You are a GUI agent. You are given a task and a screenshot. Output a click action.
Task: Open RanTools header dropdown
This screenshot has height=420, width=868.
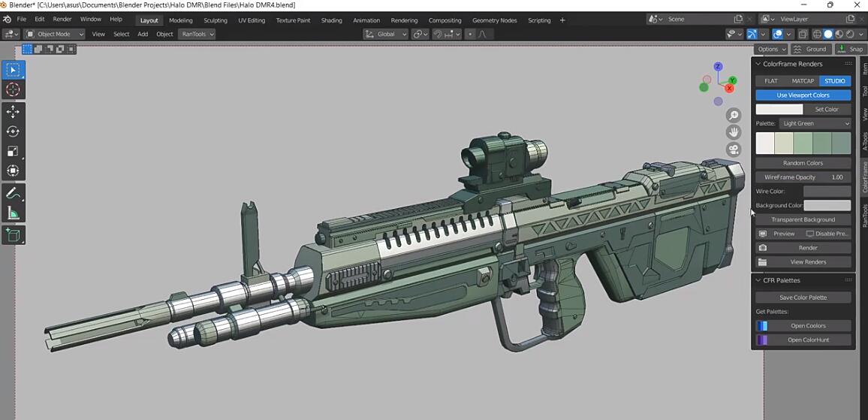(x=197, y=34)
